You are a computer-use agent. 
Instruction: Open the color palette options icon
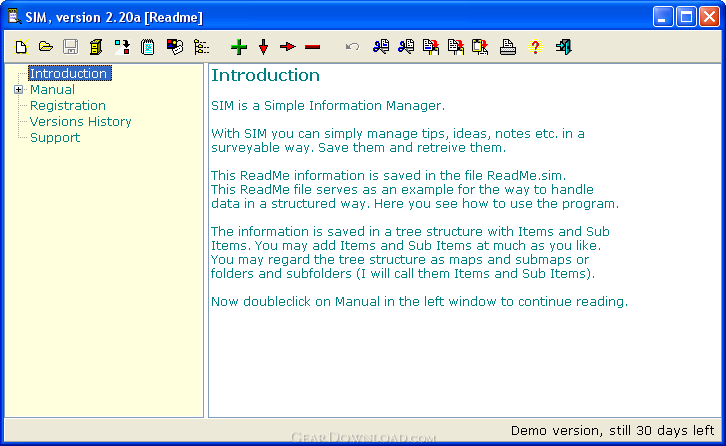[175, 47]
